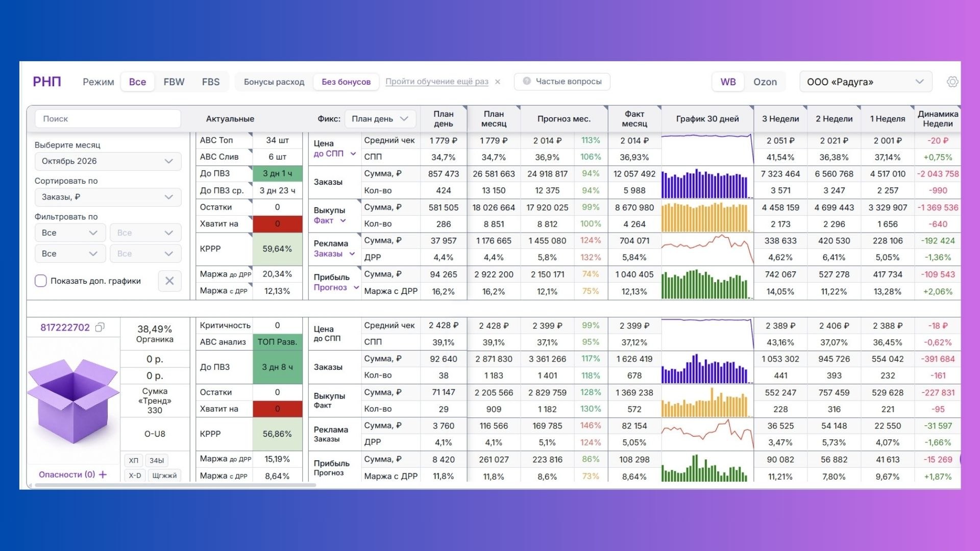Add a danger with the plus icon
The image size is (980, 551).
coord(103,474)
